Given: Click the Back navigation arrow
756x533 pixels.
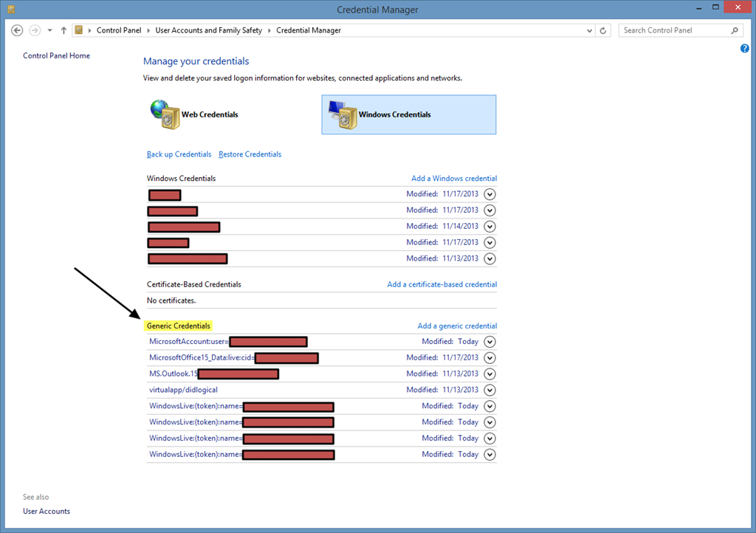Looking at the screenshot, I should (x=18, y=30).
